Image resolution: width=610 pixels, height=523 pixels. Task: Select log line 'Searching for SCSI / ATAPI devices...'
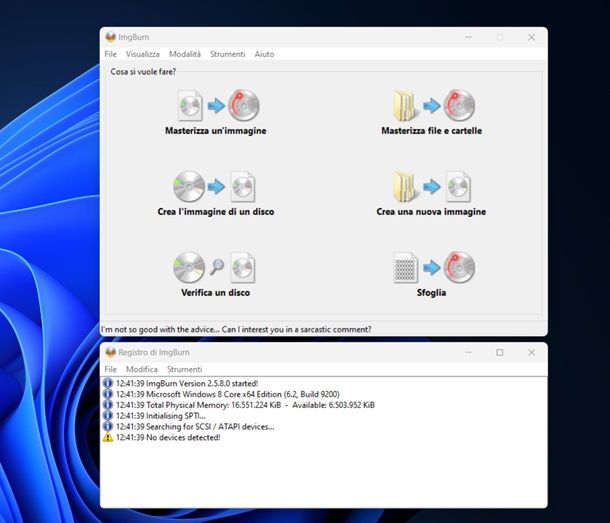click(195, 427)
